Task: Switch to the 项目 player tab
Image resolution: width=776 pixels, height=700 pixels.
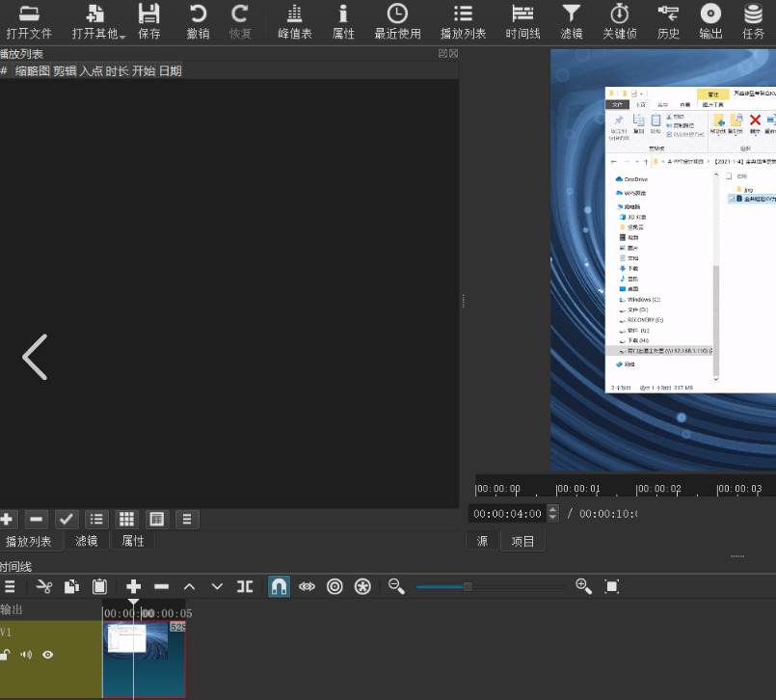Action: tap(522, 541)
